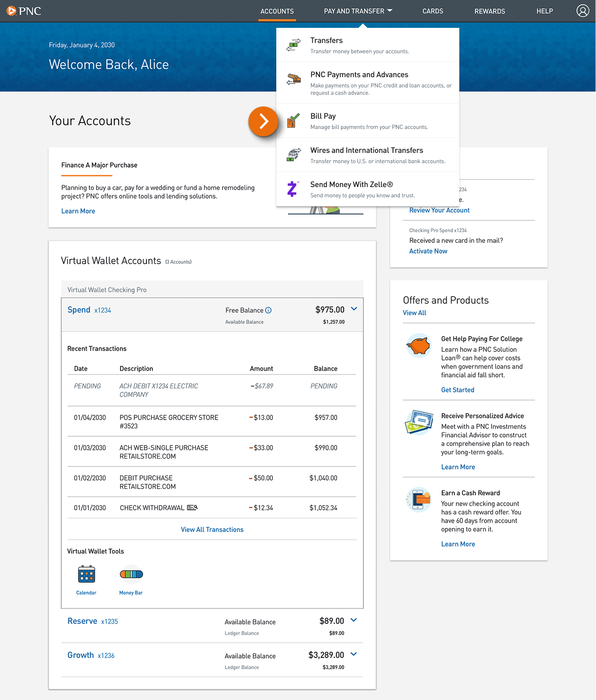The image size is (596, 700).
Task: Select Wires and International Transfers globe icon
Action: point(293,155)
